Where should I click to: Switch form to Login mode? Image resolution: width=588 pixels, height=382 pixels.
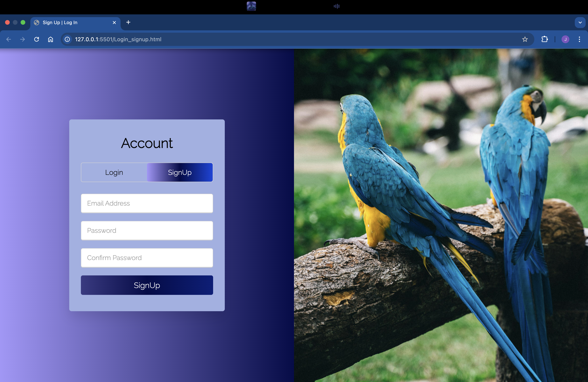coord(114,173)
